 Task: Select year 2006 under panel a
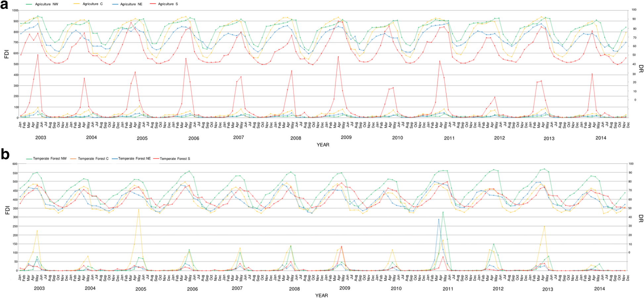(194, 138)
